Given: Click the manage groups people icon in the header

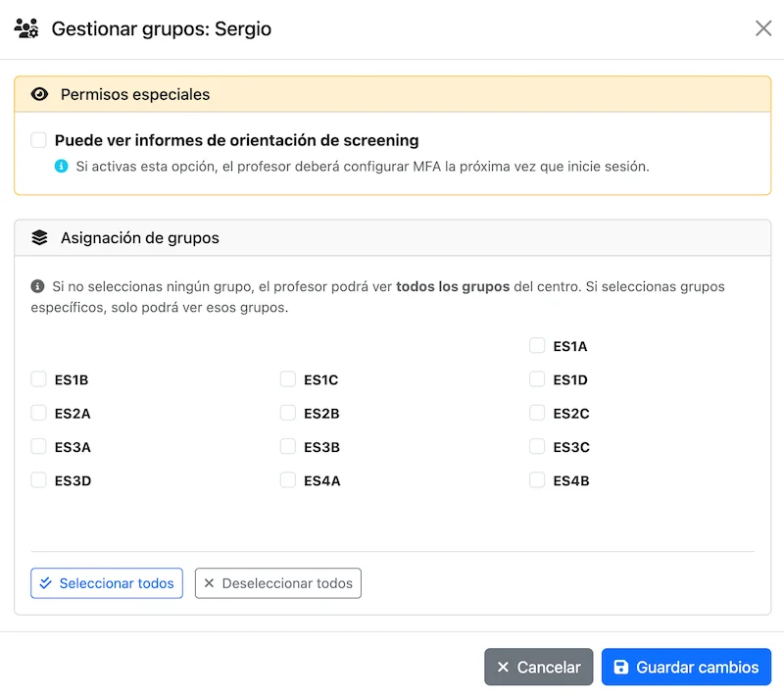Looking at the screenshot, I should [x=26, y=28].
